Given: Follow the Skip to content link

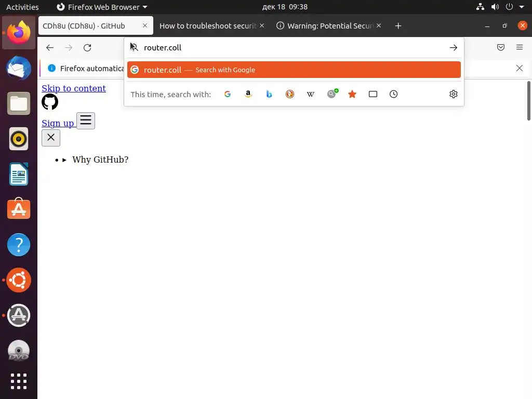Looking at the screenshot, I should 74,88.
